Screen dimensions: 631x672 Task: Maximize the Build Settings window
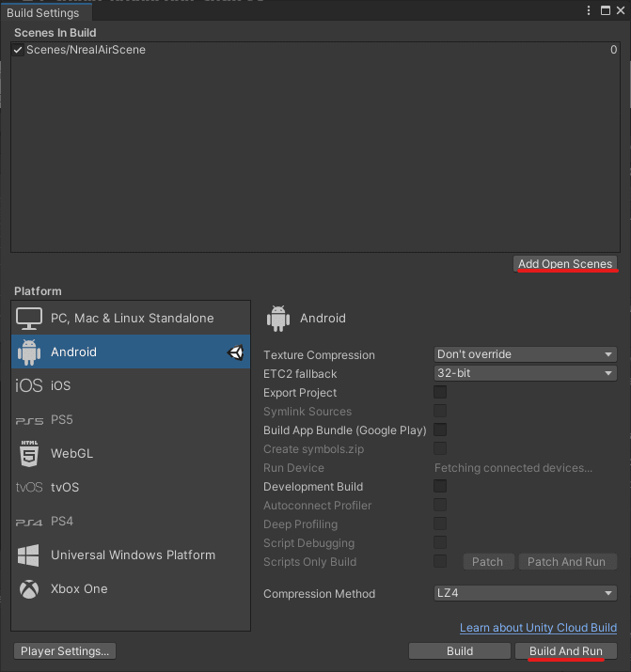pyautogui.click(x=606, y=10)
